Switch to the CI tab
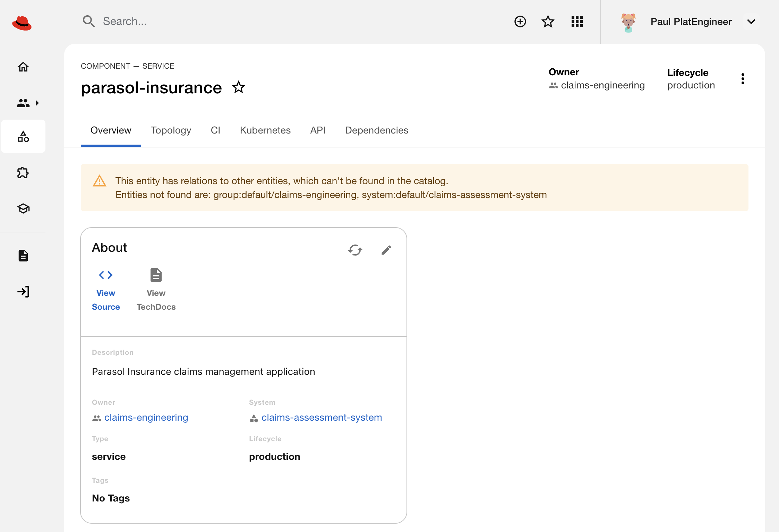This screenshot has width=779, height=532. point(215,130)
